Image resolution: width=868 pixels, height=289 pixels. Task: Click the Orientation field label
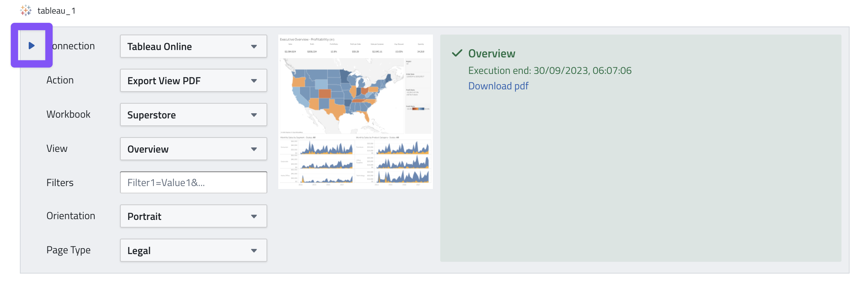click(x=71, y=216)
